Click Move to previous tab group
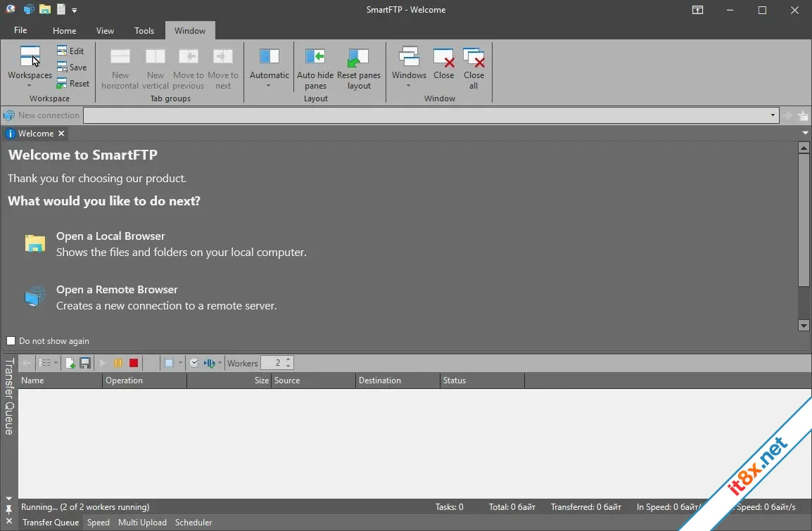The height and width of the screenshot is (531, 812). [x=189, y=68]
